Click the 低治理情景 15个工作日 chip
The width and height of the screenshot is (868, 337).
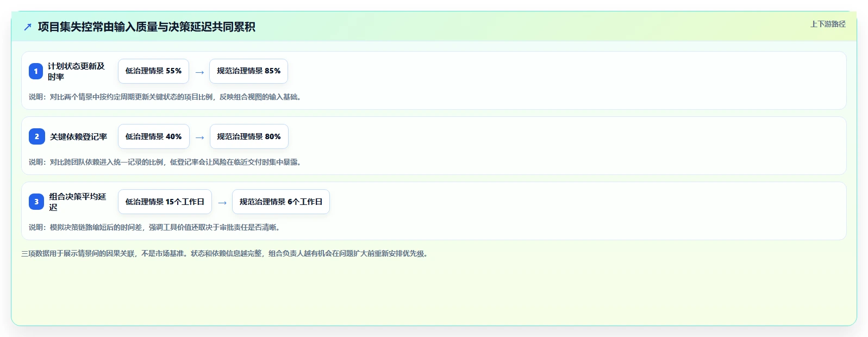click(165, 202)
